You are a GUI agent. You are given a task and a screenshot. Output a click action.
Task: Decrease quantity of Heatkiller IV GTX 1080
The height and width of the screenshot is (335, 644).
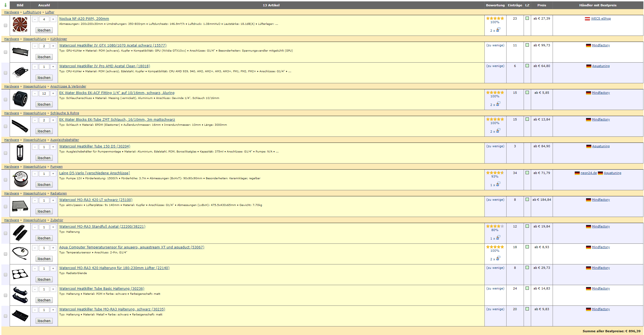35,46
